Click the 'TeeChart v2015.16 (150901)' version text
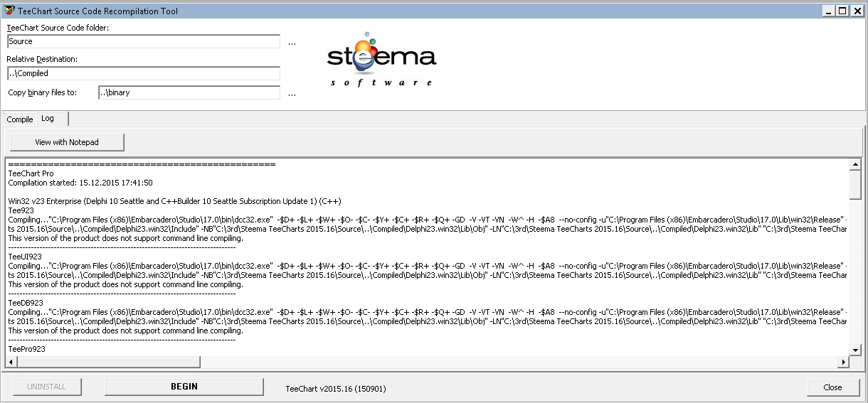This screenshot has width=868, height=403. click(x=336, y=389)
